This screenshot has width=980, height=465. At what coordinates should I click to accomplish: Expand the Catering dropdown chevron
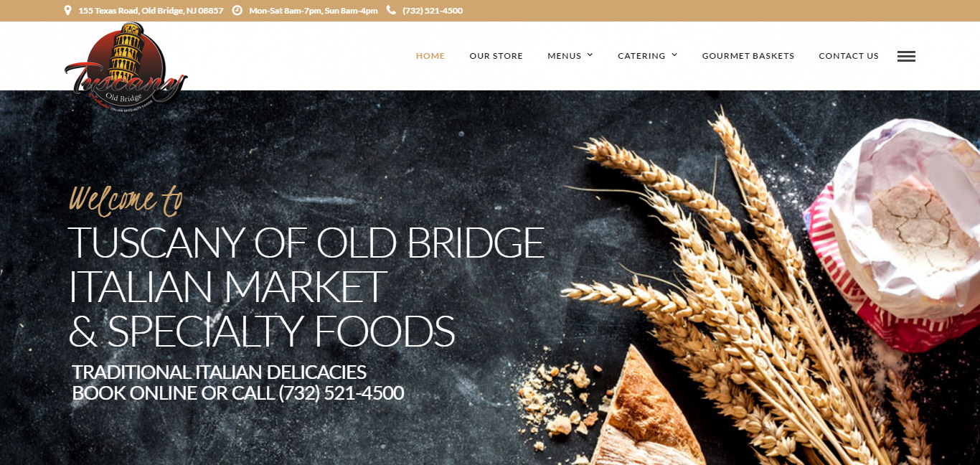tap(674, 55)
